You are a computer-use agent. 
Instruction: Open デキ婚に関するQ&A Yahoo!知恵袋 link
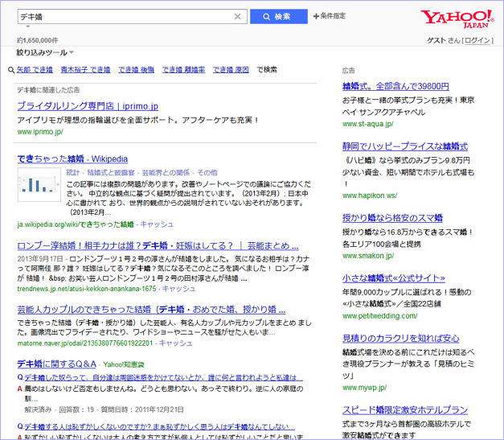tap(56, 364)
